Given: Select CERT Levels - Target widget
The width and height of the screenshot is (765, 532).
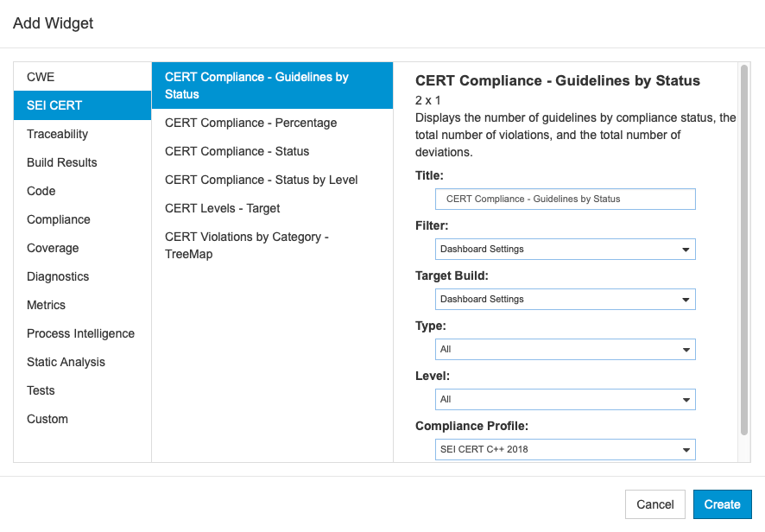Looking at the screenshot, I should (272, 208).
